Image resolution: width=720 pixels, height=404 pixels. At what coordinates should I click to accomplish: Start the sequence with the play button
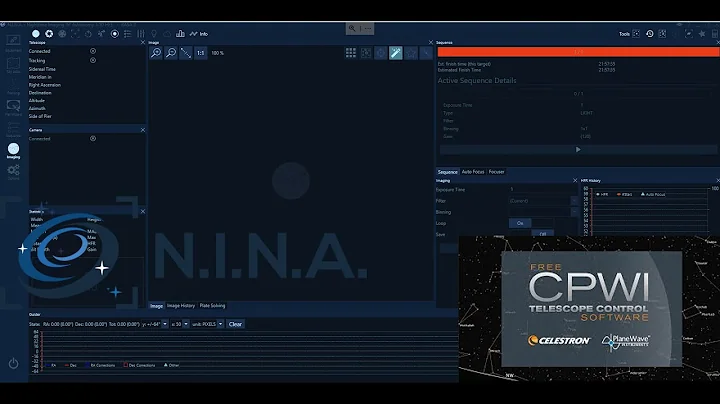tap(578, 150)
